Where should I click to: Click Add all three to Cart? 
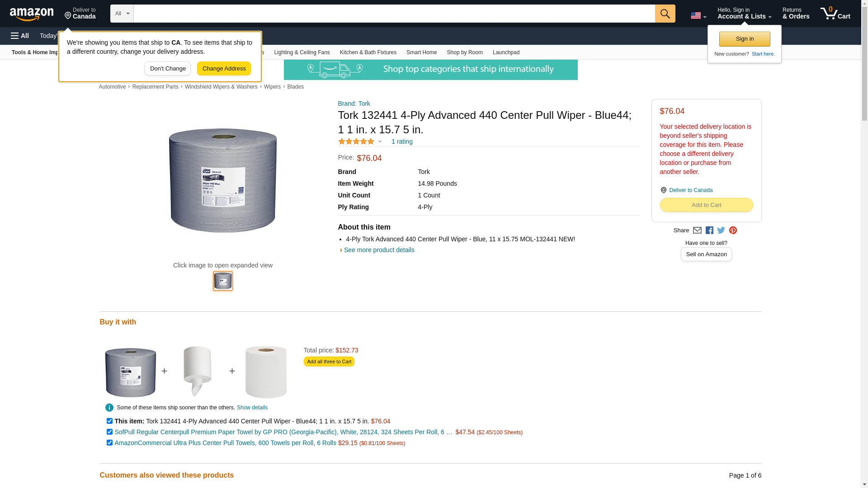[329, 361]
